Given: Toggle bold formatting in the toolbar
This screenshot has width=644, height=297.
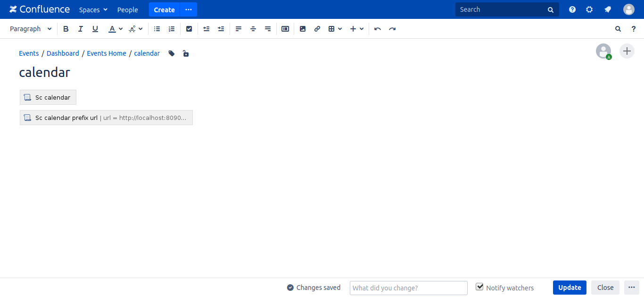Looking at the screenshot, I should coord(66,29).
